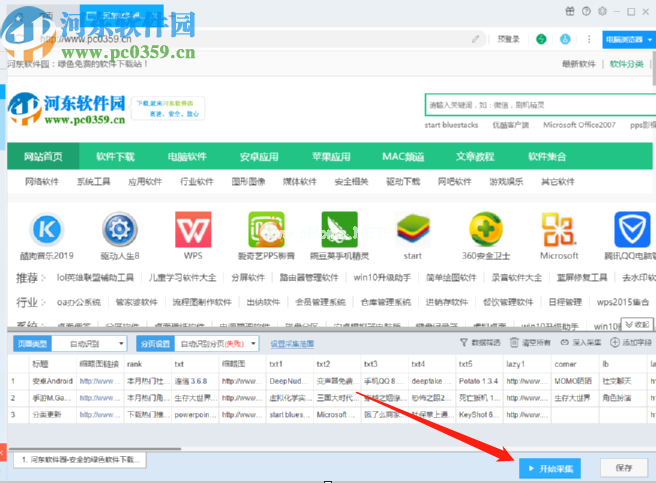Open the 电脑浏览器 browser mode dropdown
This screenshot has width=656, height=483.
click(629, 40)
